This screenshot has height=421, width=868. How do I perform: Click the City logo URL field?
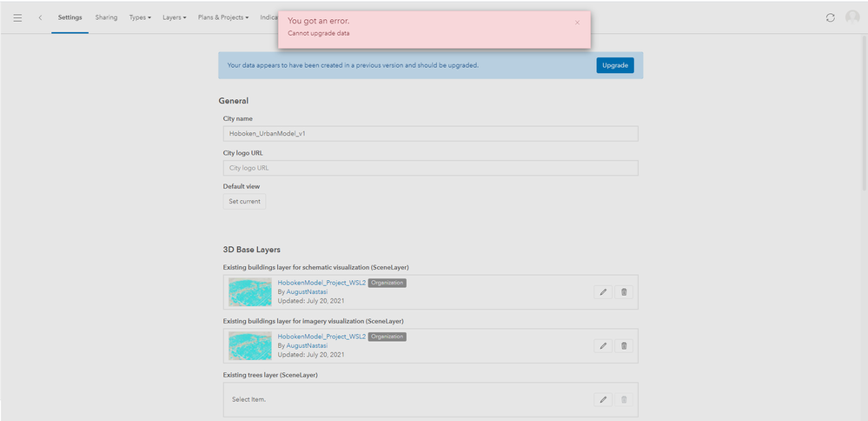pos(430,168)
